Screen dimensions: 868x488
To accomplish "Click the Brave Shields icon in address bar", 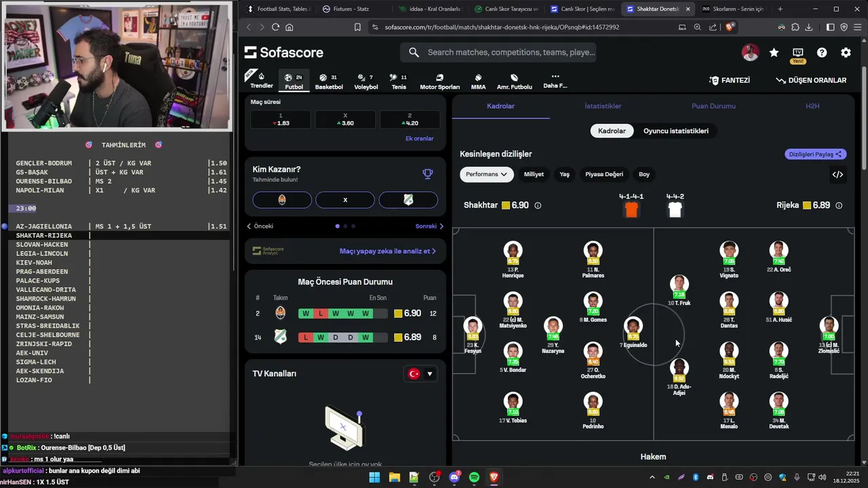I will point(730,27).
